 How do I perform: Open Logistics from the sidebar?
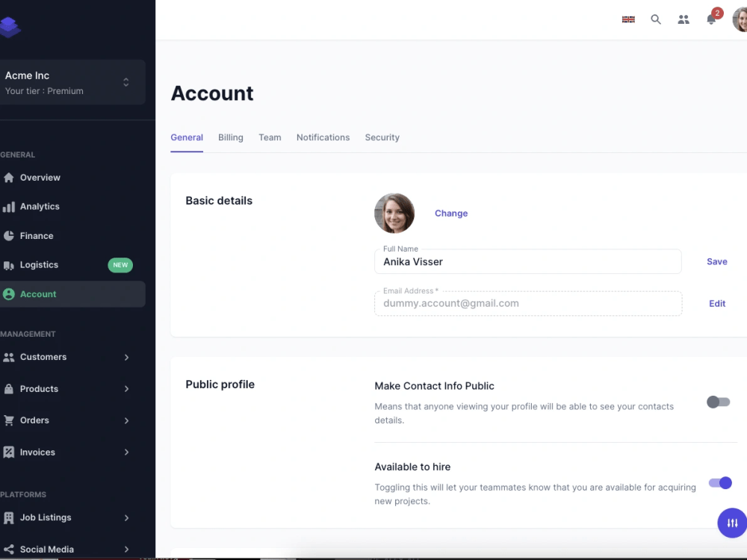72,265
